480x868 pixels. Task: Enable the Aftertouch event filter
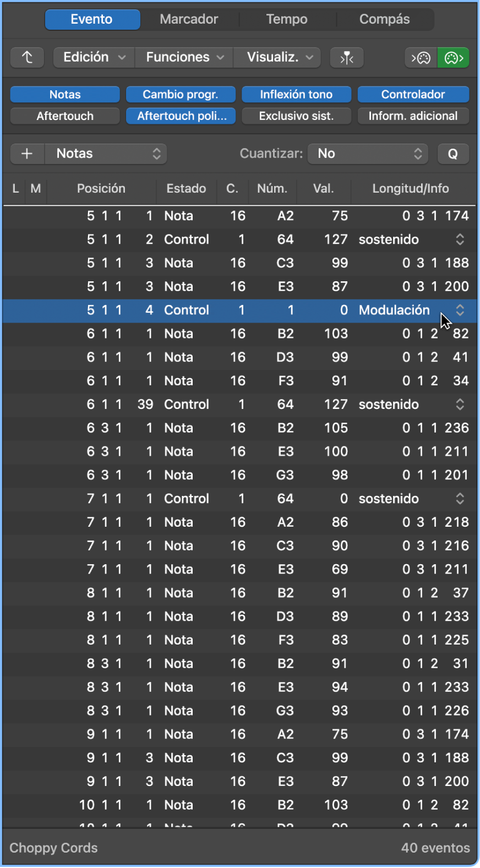[65, 116]
